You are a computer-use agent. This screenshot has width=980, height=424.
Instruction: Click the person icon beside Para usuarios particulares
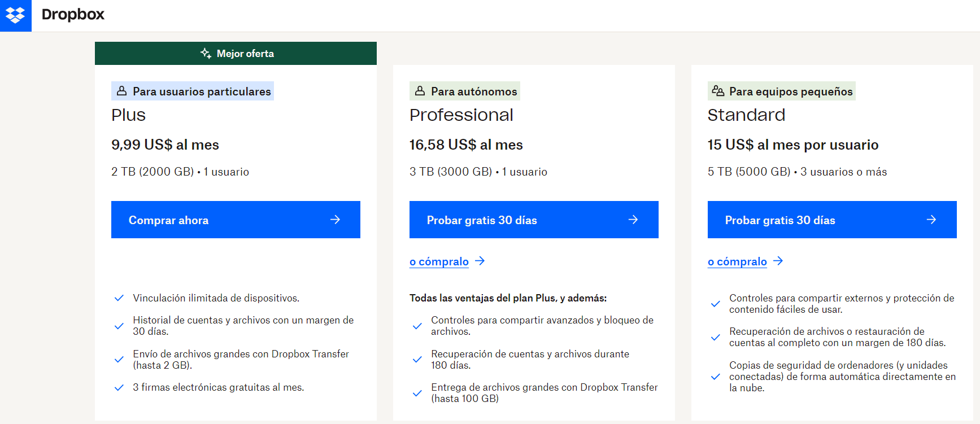coord(121,91)
